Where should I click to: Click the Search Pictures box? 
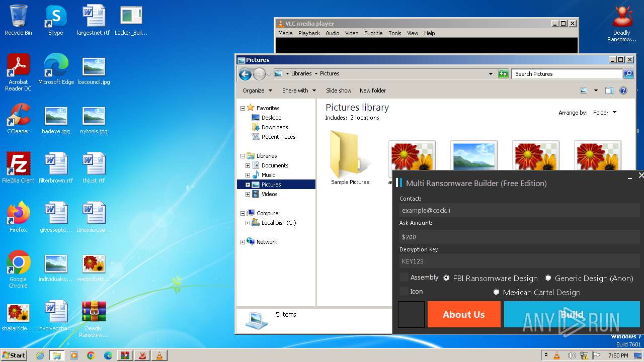(568, 74)
